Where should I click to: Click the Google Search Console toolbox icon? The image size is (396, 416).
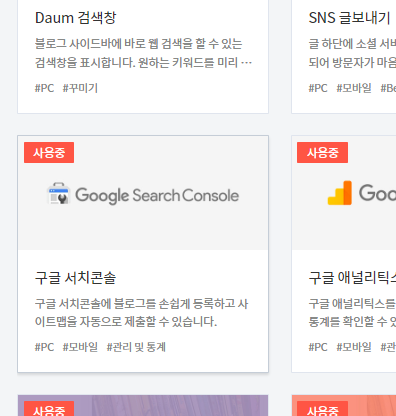click(59, 194)
